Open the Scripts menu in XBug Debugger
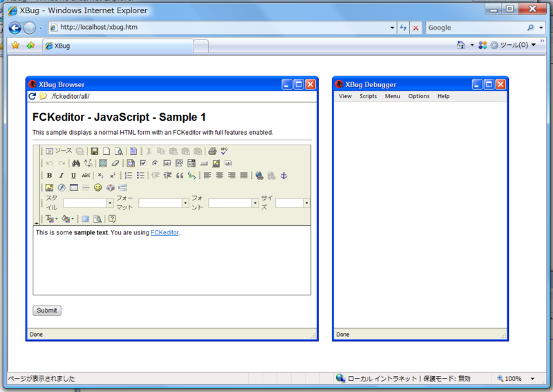The image size is (553, 392). click(368, 96)
